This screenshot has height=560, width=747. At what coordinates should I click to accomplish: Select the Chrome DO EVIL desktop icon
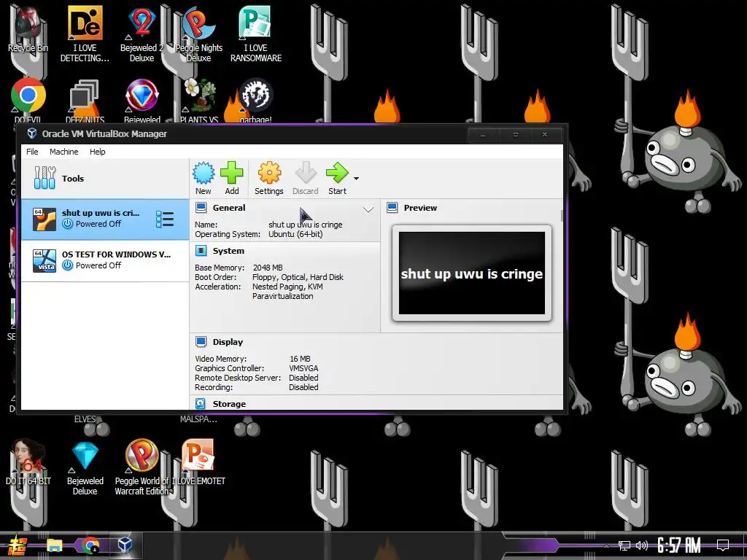click(28, 100)
